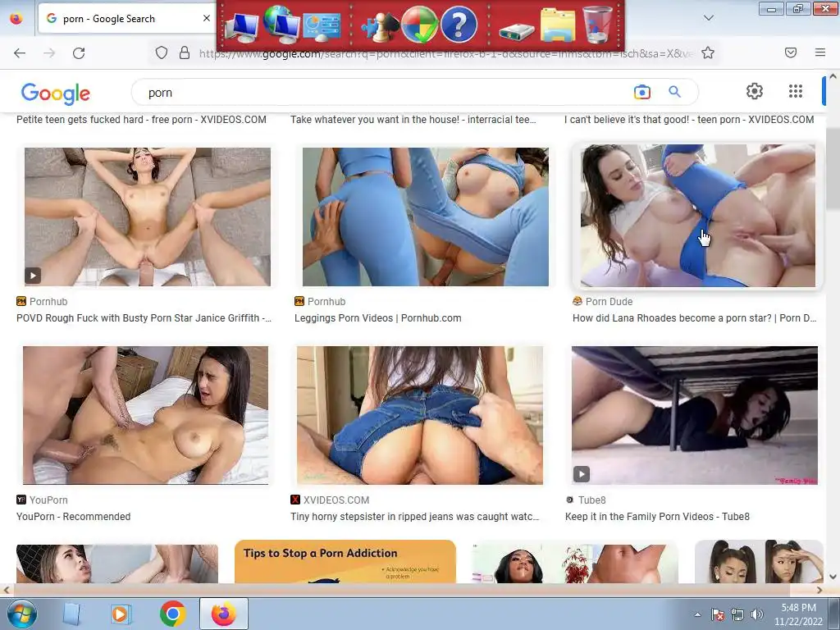Screen dimensions: 840x630
Task: Click the horizontal scrollbar right arrow
Action: pos(819,590)
